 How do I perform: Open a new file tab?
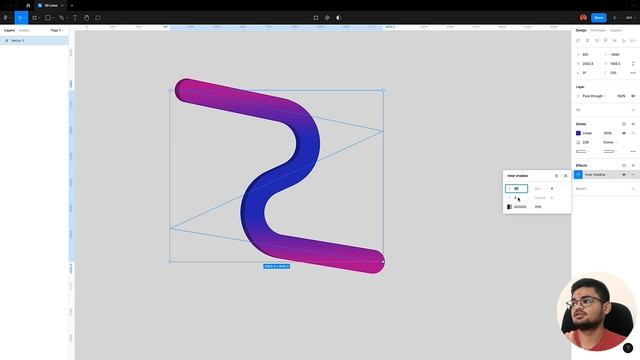[72, 6]
